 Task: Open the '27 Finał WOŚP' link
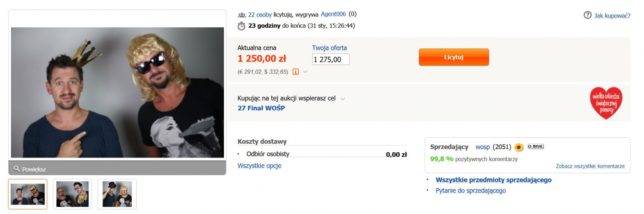pyautogui.click(x=261, y=108)
